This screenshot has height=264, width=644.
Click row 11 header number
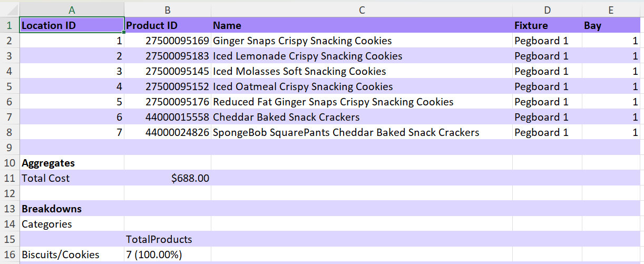(x=9, y=178)
